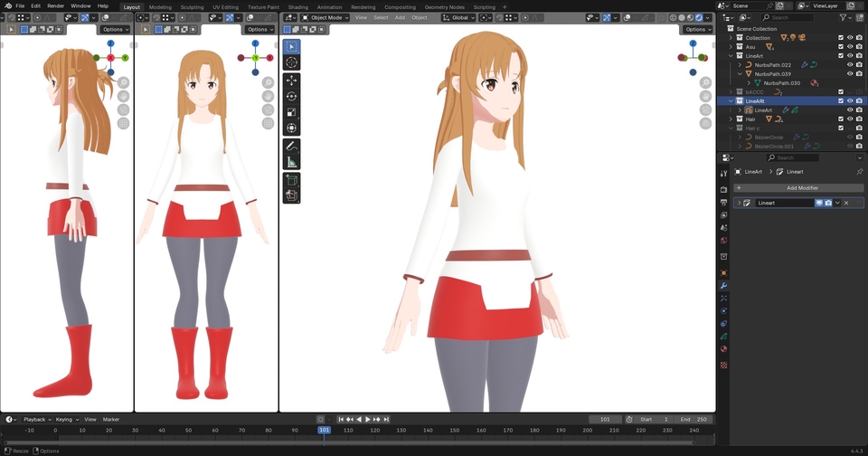Select the Annotate tool
This screenshot has height=456, width=868.
tap(291, 146)
